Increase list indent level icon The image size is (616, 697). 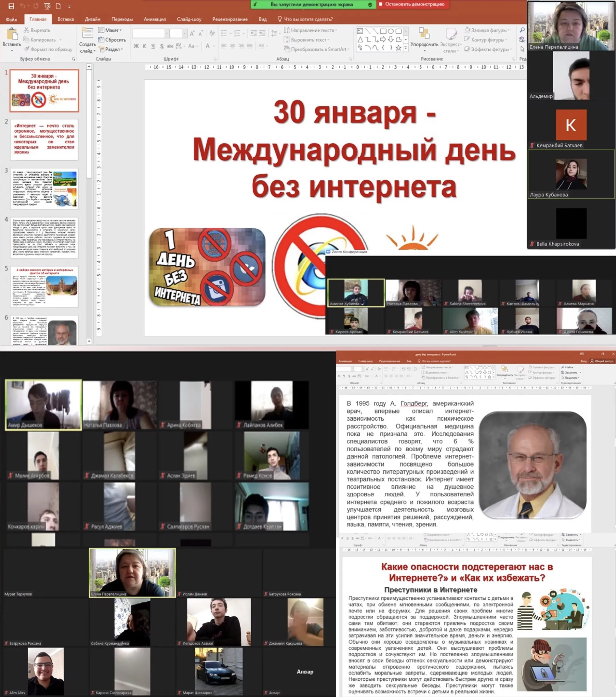coord(262,33)
